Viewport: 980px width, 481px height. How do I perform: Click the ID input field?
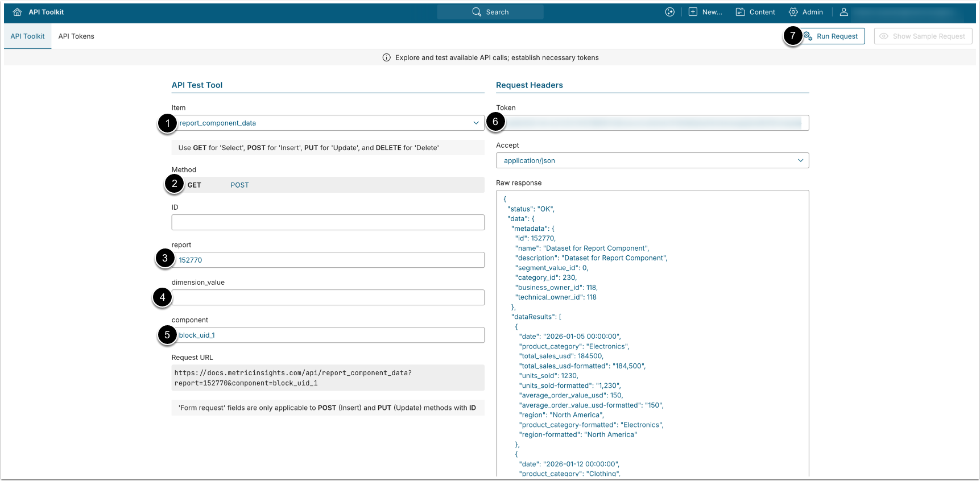[328, 222]
